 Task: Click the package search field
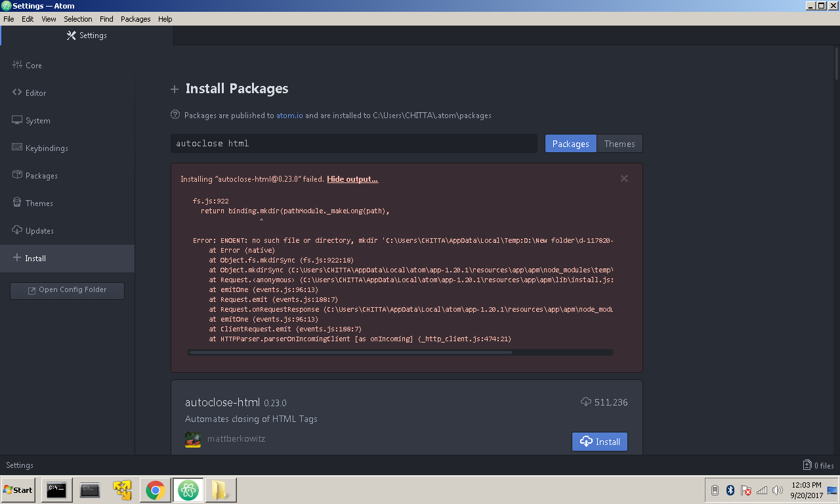click(354, 143)
